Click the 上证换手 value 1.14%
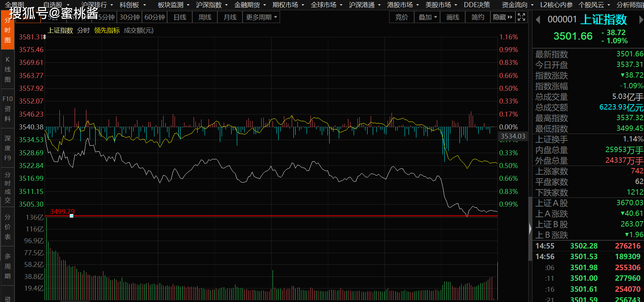 [633, 139]
